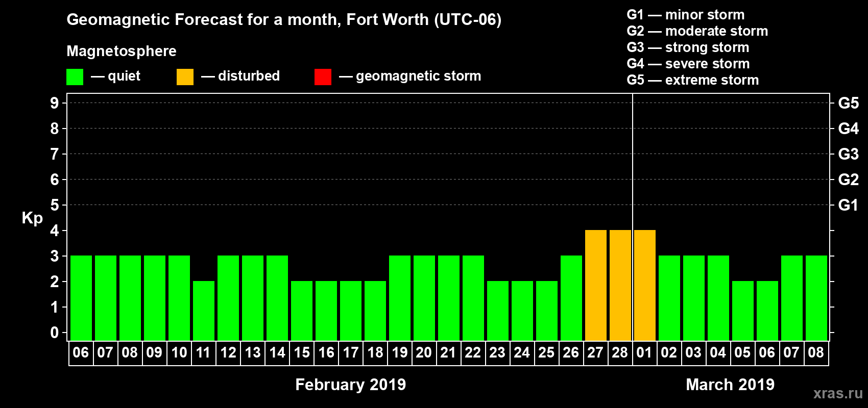Image resolution: width=868 pixels, height=408 pixels.
Task: Click the date cell 08 in March
Action: [816, 353]
